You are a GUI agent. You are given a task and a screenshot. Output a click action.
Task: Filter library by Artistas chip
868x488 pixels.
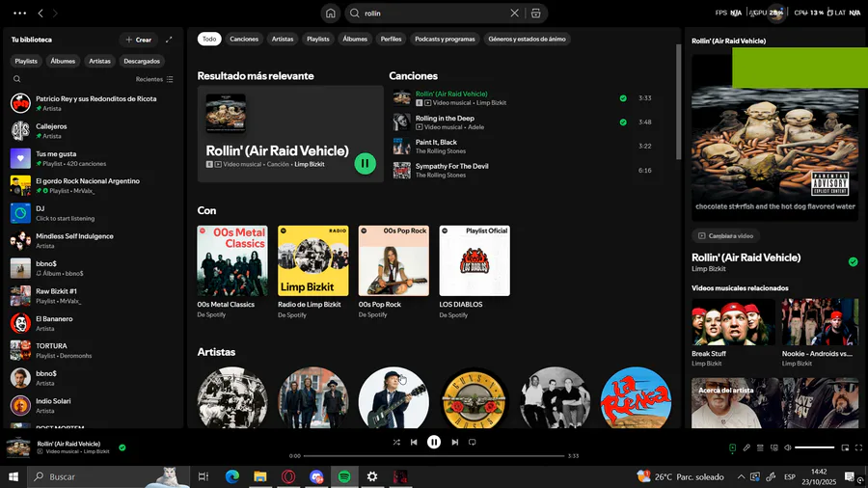coord(99,61)
